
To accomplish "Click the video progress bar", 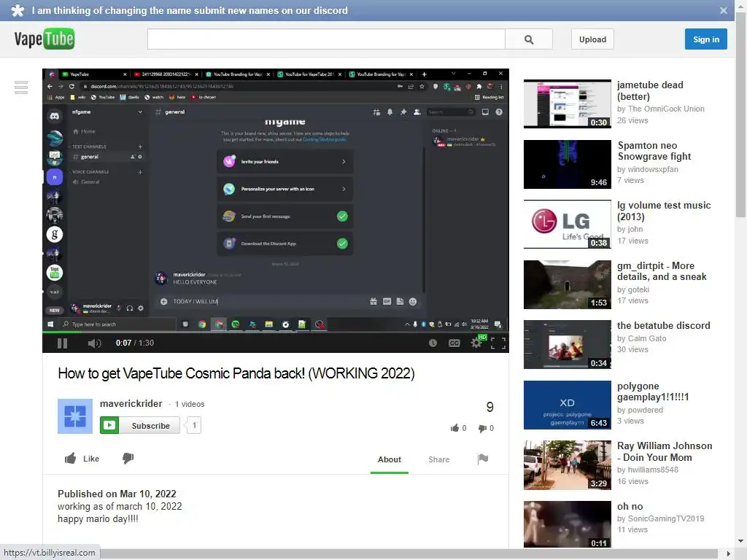I will coord(275,332).
